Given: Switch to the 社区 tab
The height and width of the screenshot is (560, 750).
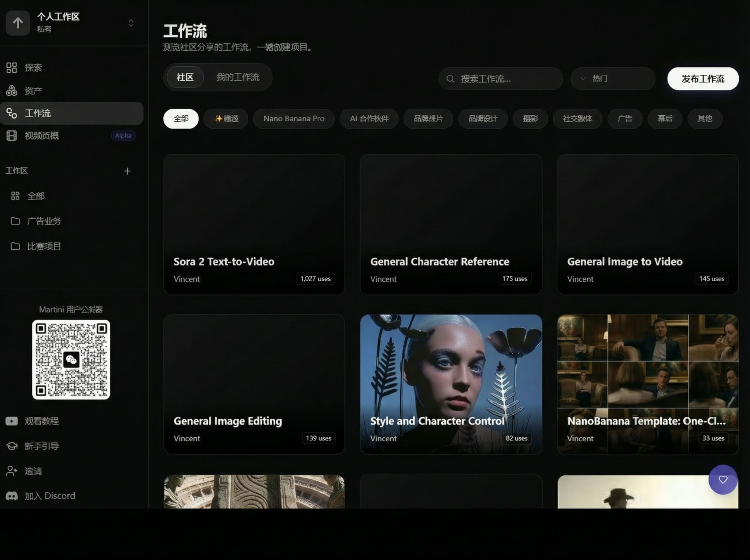Looking at the screenshot, I should tap(184, 77).
